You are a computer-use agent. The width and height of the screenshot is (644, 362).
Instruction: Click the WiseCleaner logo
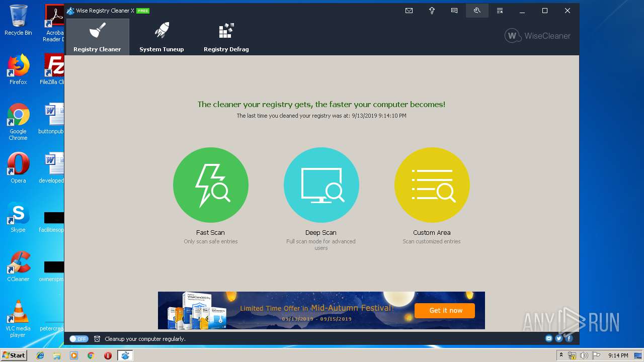coord(537,36)
